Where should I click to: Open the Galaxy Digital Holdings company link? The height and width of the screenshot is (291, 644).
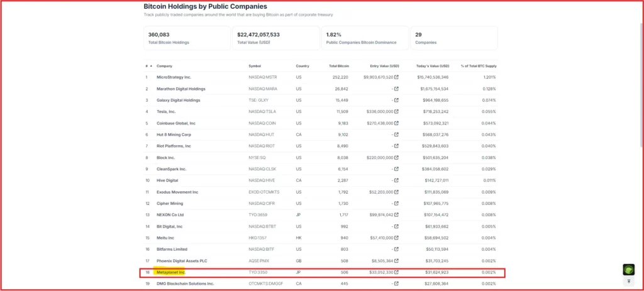(178, 100)
